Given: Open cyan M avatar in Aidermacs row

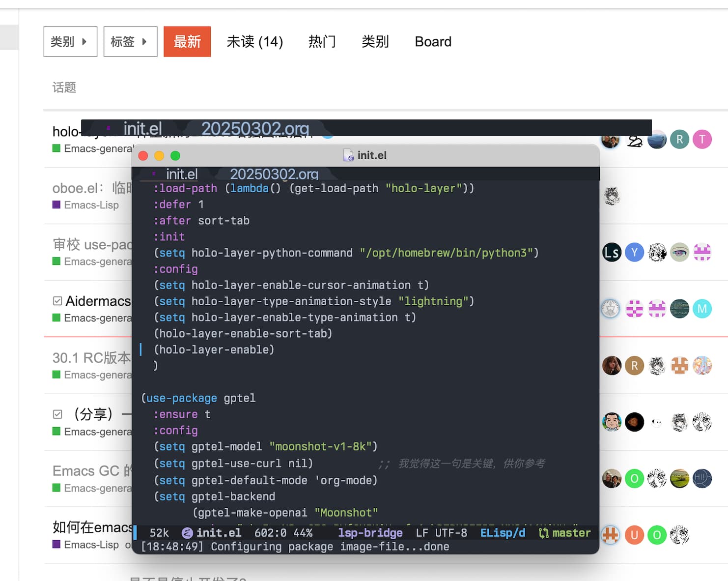Looking at the screenshot, I should 702,309.
